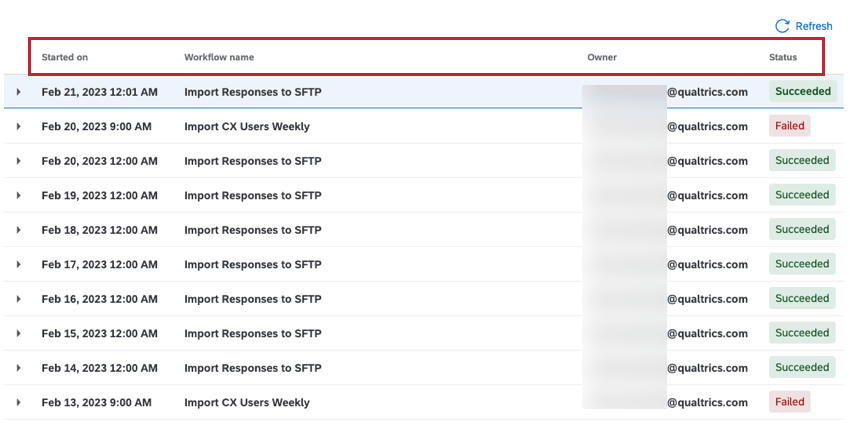The height and width of the screenshot is (425, 850).
Task: Click Succeeded badge on Feb 16 row
Action: pyautogui.click(x=802, y=298)
